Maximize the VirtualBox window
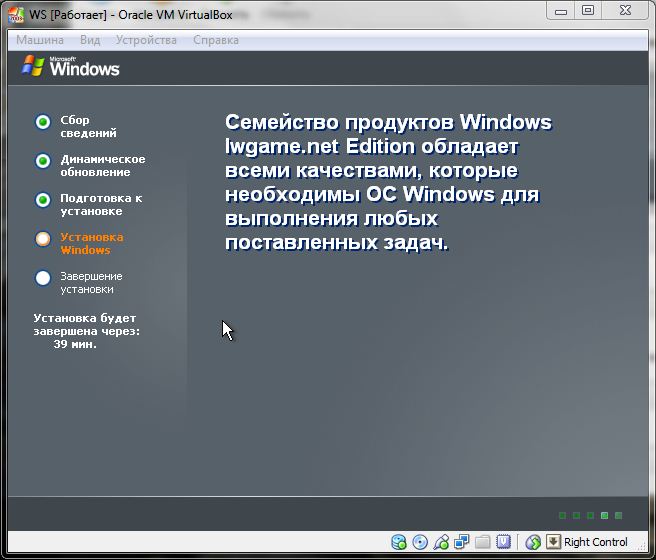This screenshot has width=656, height=560. 588,11
